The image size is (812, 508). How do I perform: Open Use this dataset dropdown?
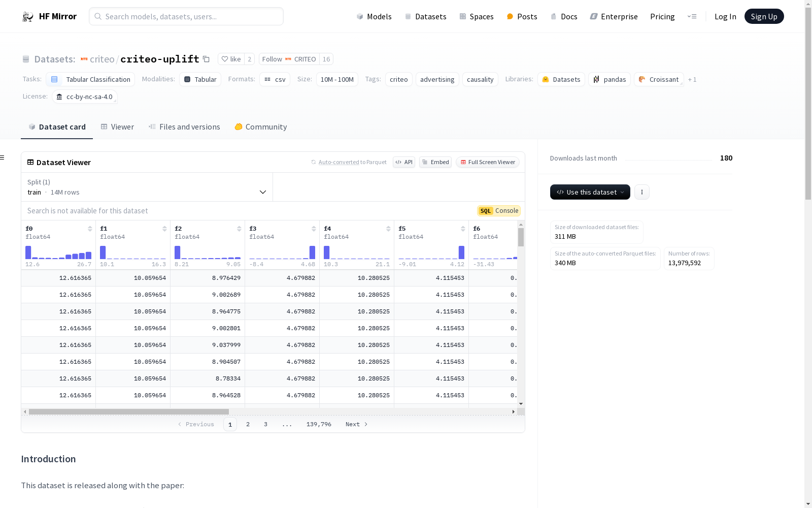[590, 192]
